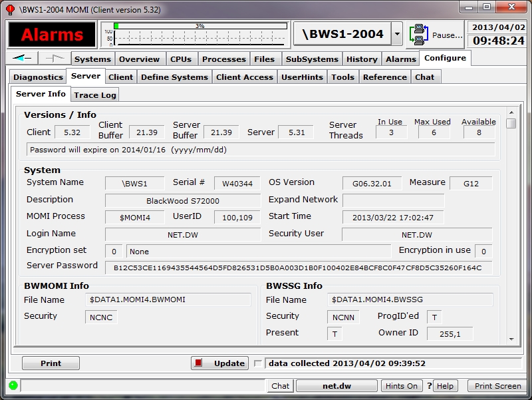Screen dimensions: 532x400
Task: Click the Print Screen button
Action: pos(498,386)
